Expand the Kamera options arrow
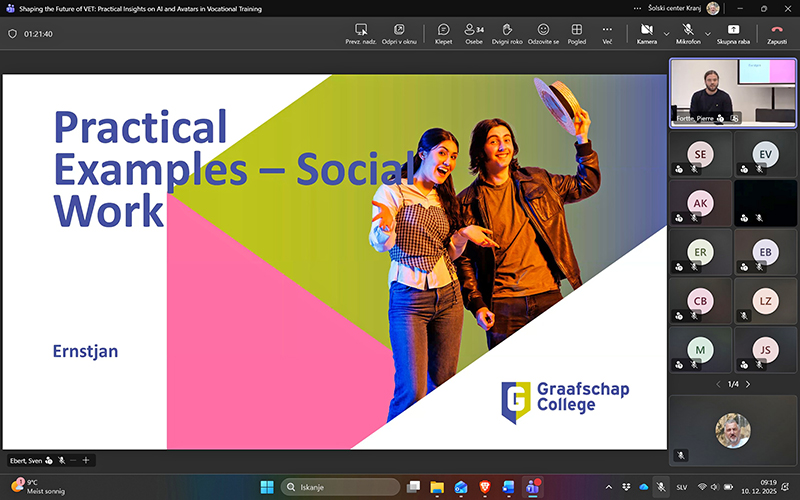This screenshot has height=500, width=800. point(667,33)
